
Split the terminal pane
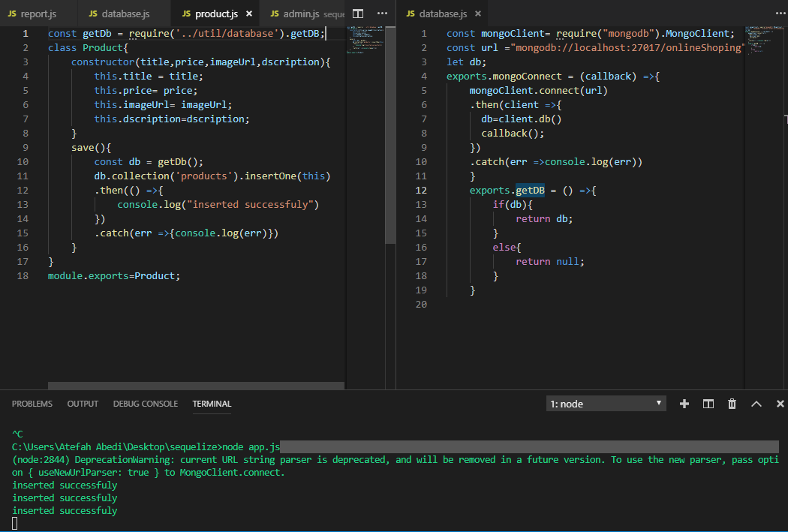pos(708,404)
